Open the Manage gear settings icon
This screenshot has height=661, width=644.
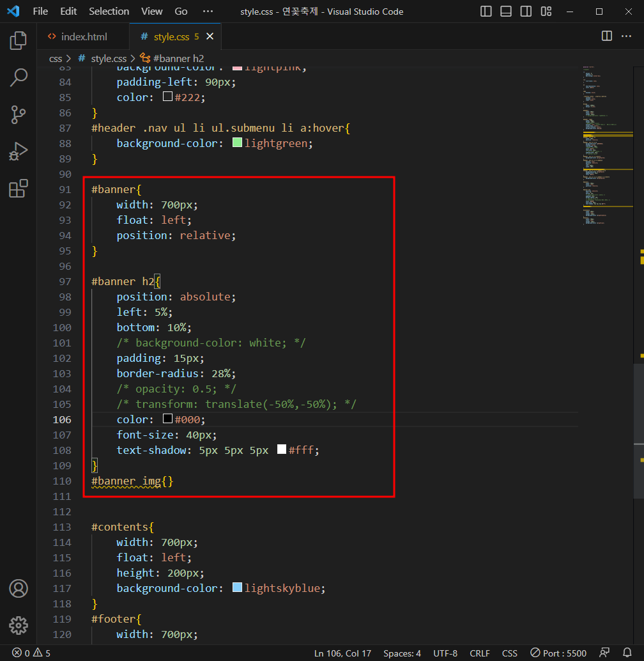click(18, 626)
